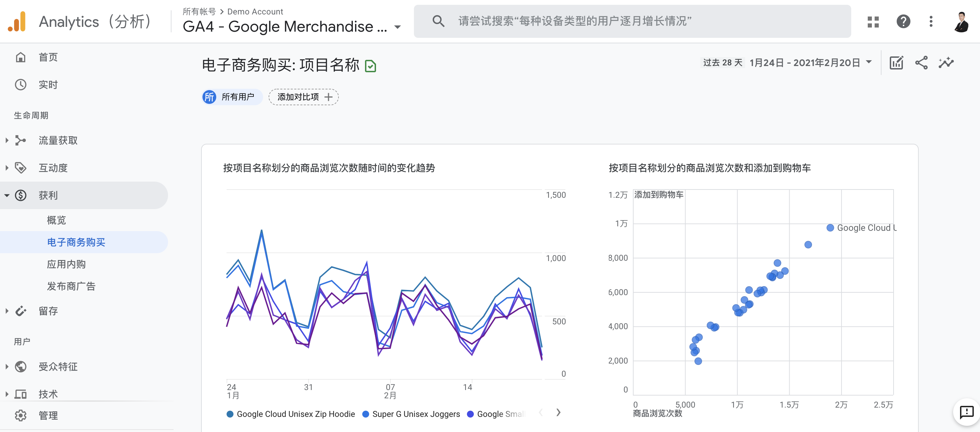
Task: Click the 获利 dollar icon
Action: pyautogui.click(x=21, y=195)
